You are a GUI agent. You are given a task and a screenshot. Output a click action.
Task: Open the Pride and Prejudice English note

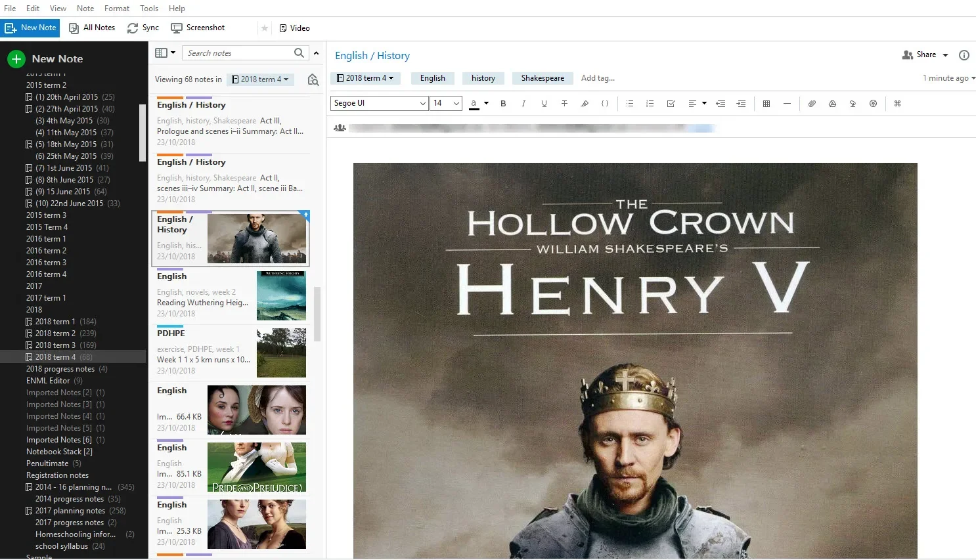click(231, 467)
